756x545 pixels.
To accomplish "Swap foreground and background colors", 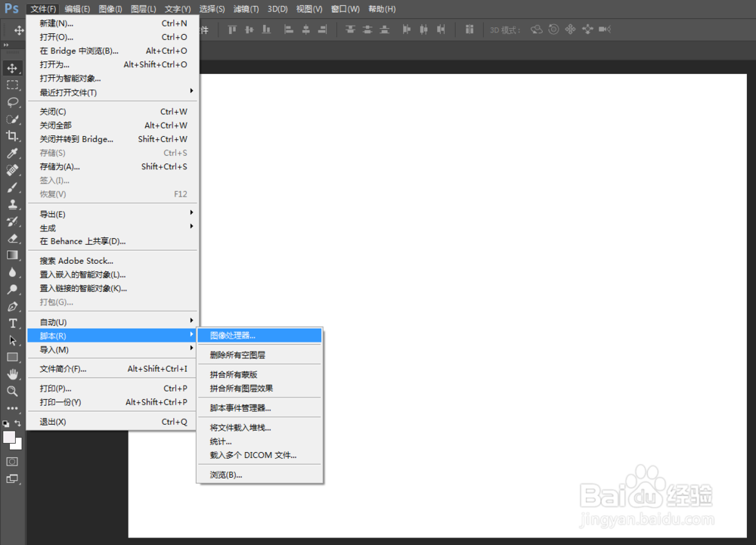I will pos(18,423).
